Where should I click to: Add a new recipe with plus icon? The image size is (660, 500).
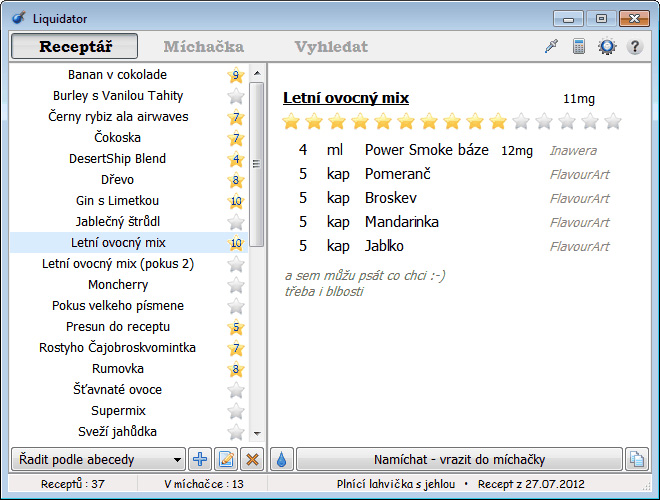(x=200, y=459)
